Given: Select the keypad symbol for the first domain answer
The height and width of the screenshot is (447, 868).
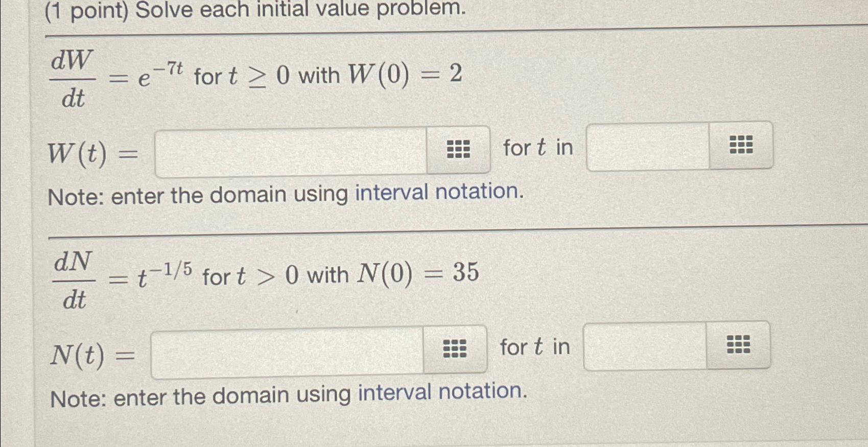Looking at the screenshot, I should [x=740, y=147].
